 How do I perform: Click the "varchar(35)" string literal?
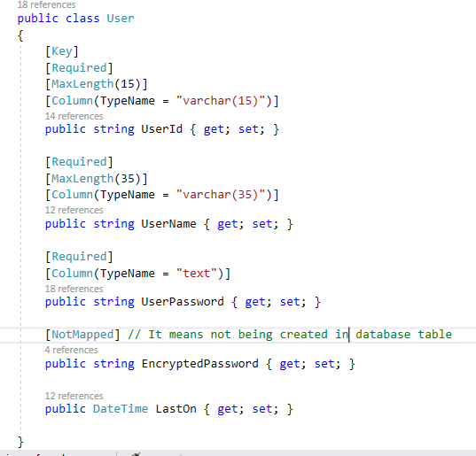tap(221, 195)
